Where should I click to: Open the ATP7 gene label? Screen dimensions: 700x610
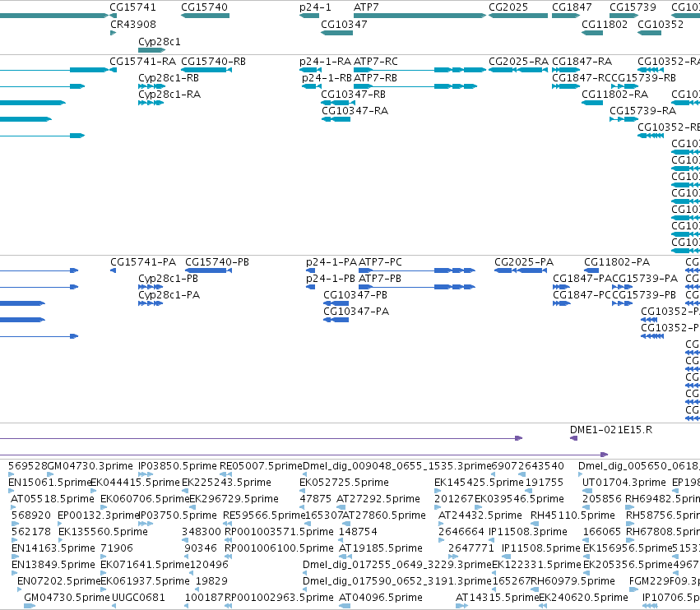(366, 7)
